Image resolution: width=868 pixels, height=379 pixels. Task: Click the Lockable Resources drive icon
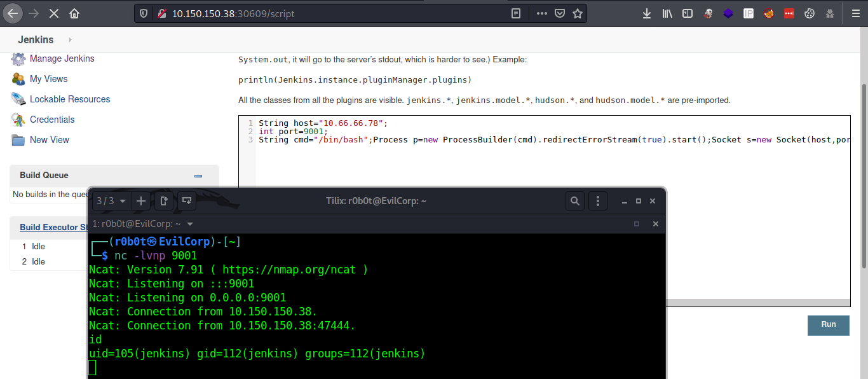(x=18, y=99)
